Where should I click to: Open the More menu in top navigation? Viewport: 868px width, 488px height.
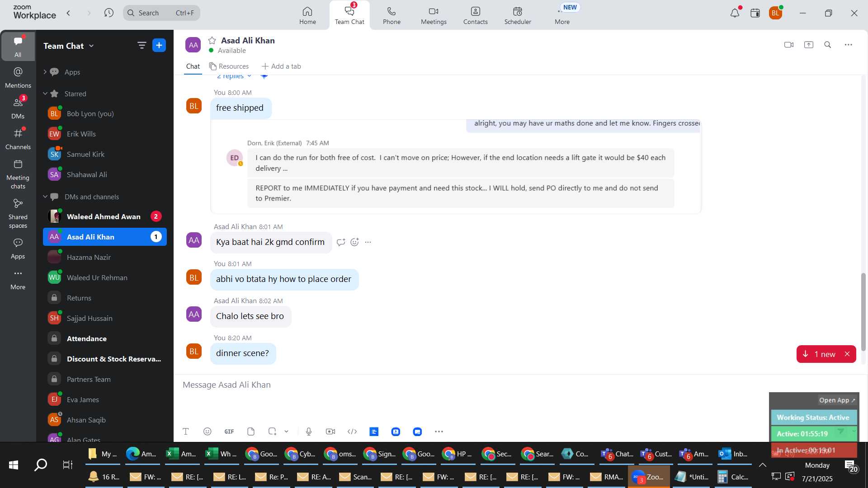tap(562, 16)
